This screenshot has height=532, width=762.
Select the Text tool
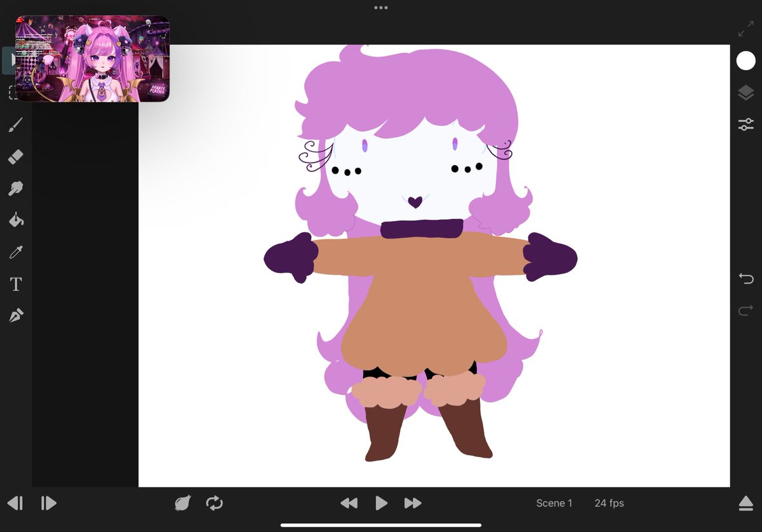[x=16, y=284]
